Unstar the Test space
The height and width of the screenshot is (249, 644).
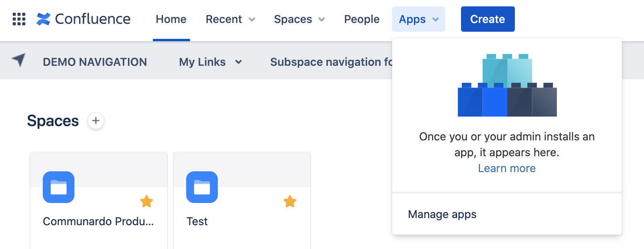290,202
